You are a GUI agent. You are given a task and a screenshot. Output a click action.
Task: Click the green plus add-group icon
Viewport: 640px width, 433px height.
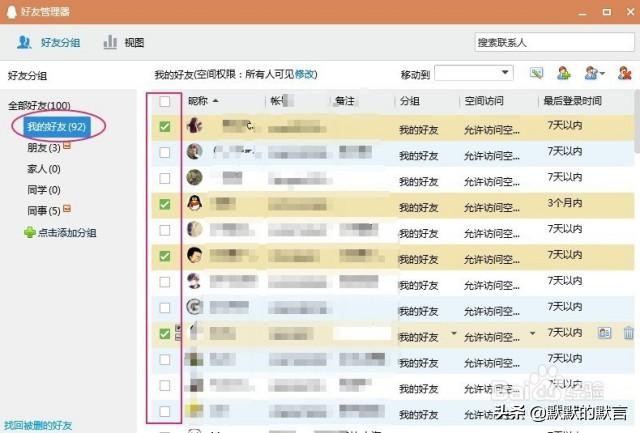tap(29, 232)
